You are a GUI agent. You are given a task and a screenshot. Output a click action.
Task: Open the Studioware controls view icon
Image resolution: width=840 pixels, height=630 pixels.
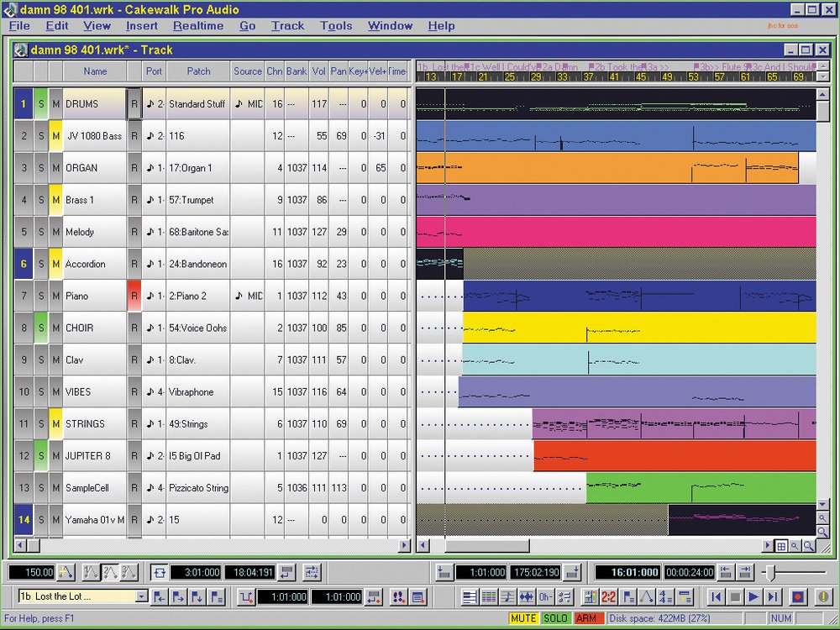pos(564,596)
